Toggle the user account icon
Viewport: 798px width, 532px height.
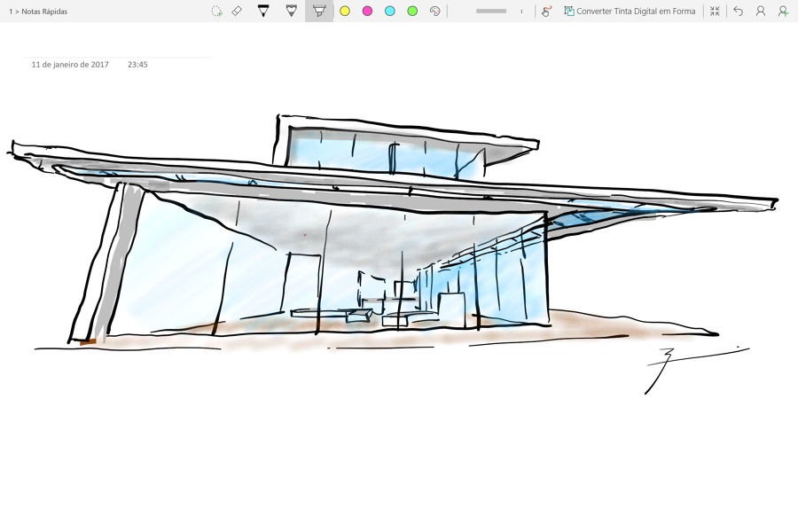pos(760,11)
